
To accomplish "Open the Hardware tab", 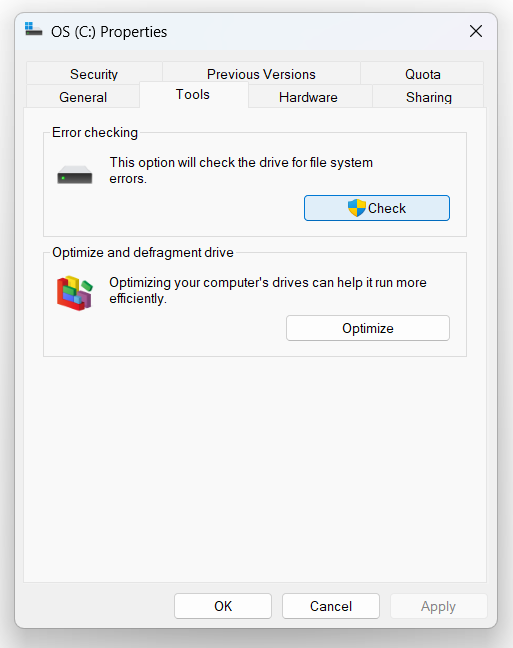I will click(x=308, y=97).
